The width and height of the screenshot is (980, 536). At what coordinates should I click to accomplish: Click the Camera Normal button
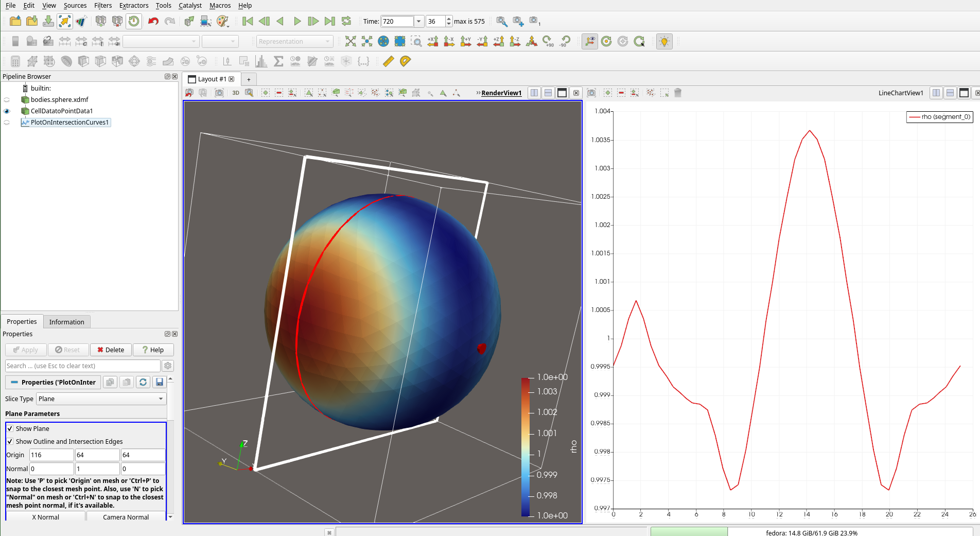tap(126, 517)
